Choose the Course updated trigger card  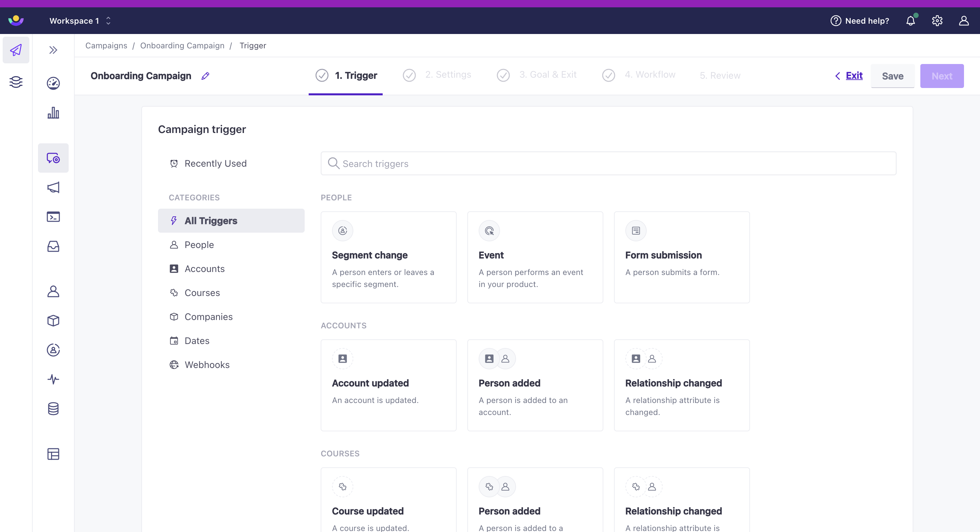point(388,500)
